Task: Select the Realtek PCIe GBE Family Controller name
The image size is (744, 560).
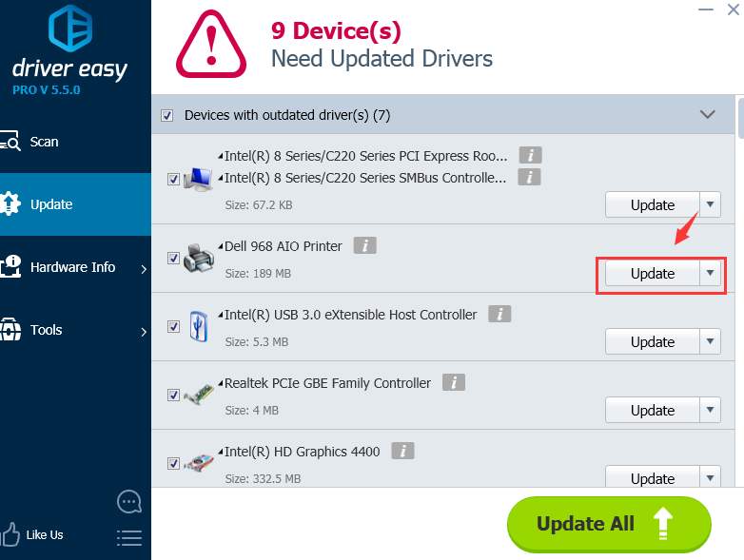Action: tap(327, 383)
